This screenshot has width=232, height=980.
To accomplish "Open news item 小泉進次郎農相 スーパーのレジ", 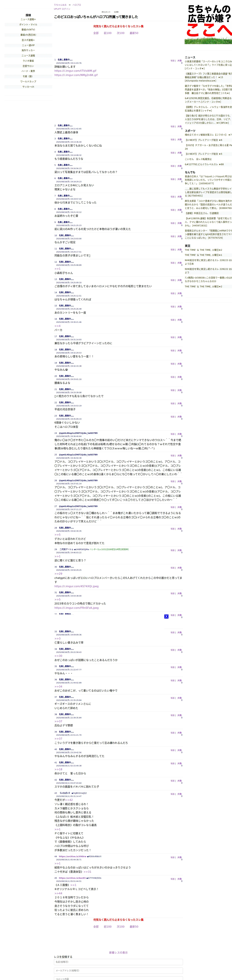I will tap(208, 65).
